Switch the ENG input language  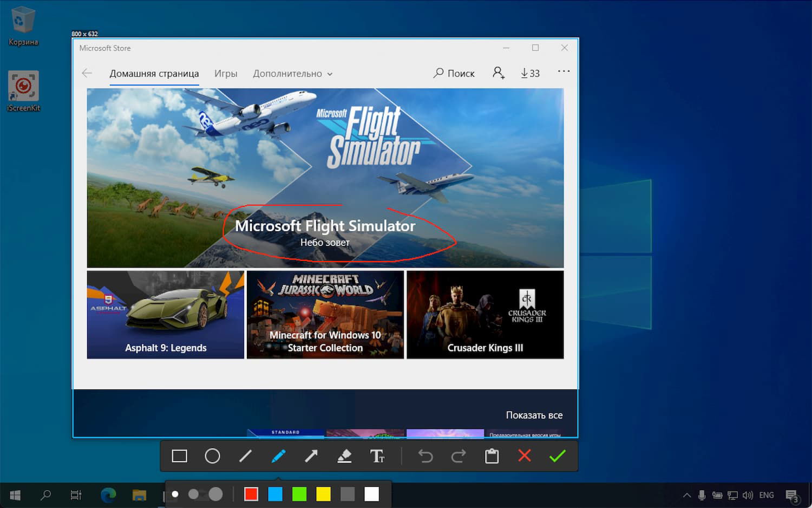click(767, 495)
